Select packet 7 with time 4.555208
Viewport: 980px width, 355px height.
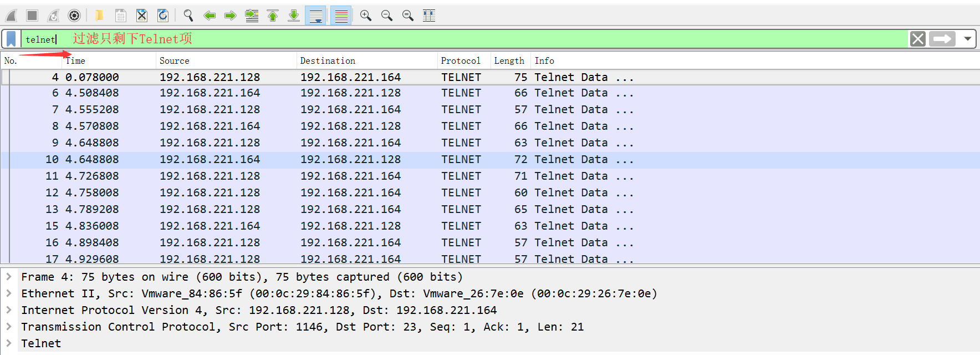point(490,110)
